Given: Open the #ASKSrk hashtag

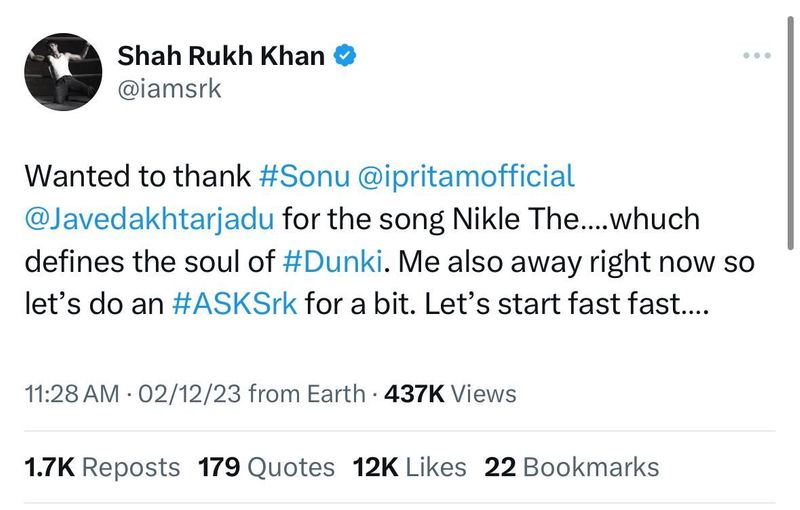Looking at the screenshot, I should 236,302.
